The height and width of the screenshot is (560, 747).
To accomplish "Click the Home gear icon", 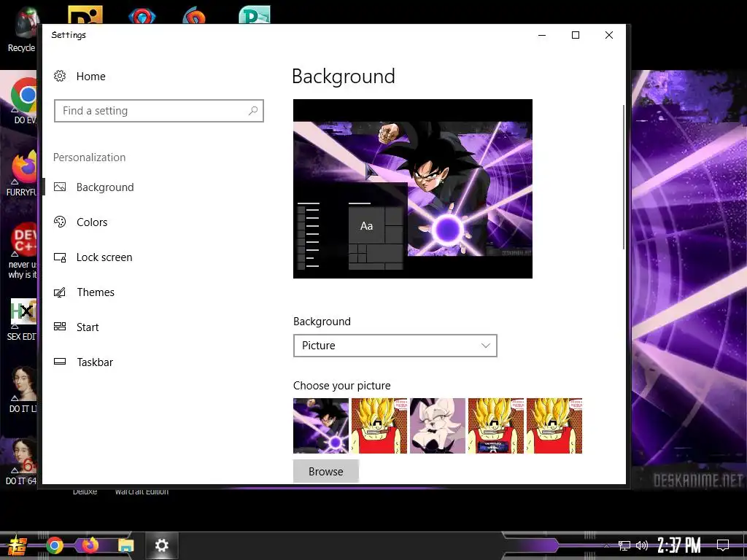I will click(60, 76).
